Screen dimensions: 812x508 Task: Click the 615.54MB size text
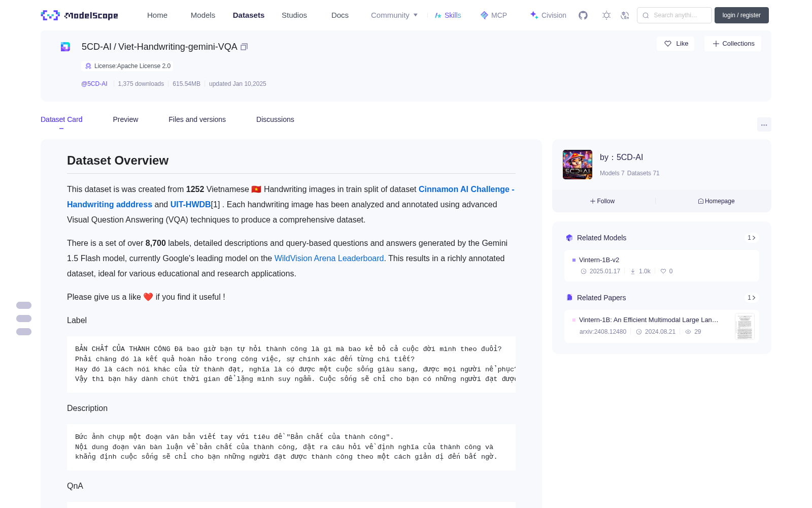[x=186, y=84]
